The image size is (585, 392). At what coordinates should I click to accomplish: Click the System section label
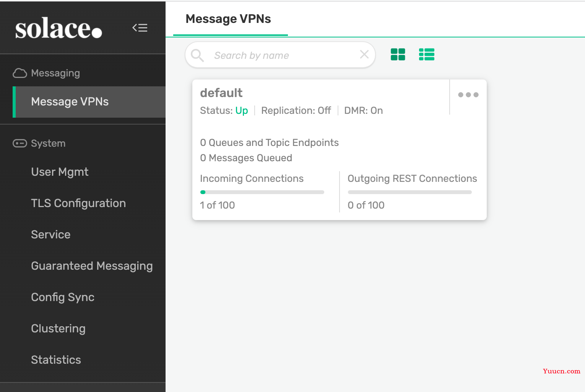tap(48, 143)
